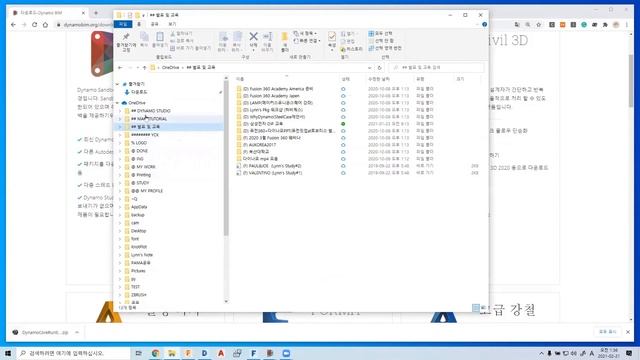The width and height of the screenshot is (640, 360).
Task: Click the Explorer folder search box
Action: 437,67
